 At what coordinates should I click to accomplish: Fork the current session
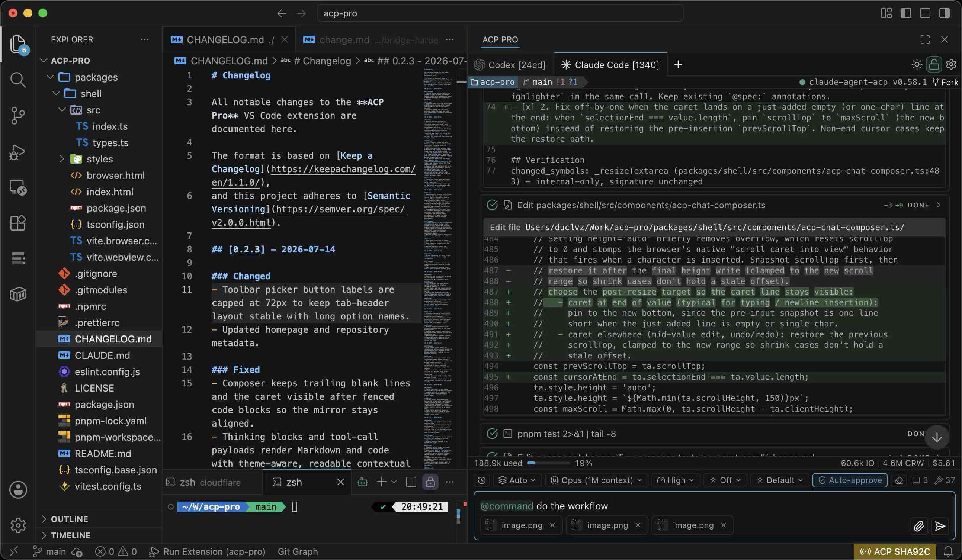pyautogui.click(x=945, y=82)
